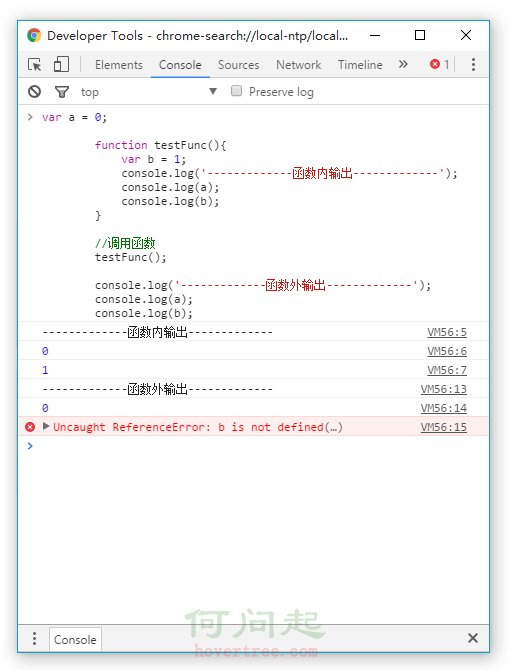Click the red error icon beside ReferenceError

click(30, 427)
